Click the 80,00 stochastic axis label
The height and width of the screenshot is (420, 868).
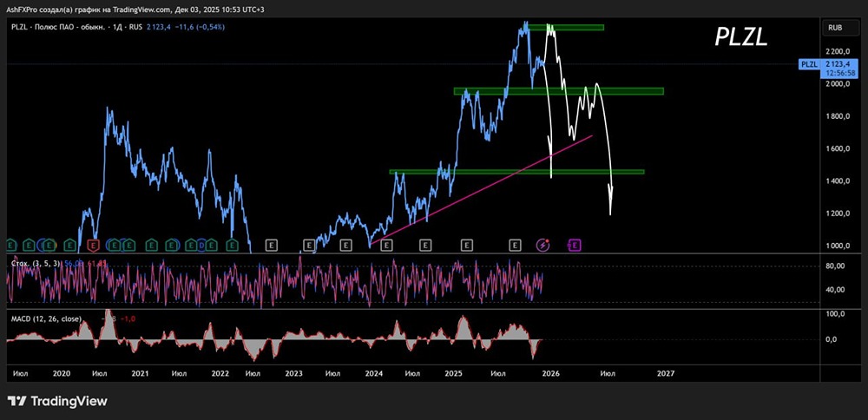click(834, 266)
